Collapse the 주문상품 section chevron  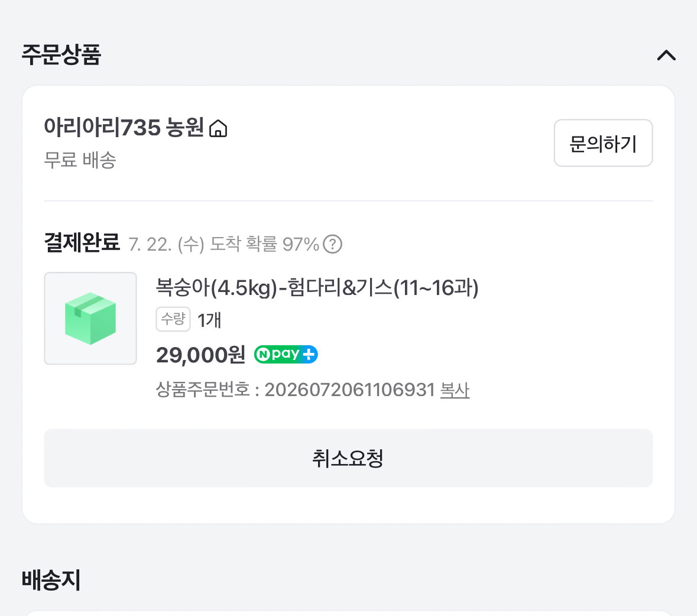[x=666, y=56]
